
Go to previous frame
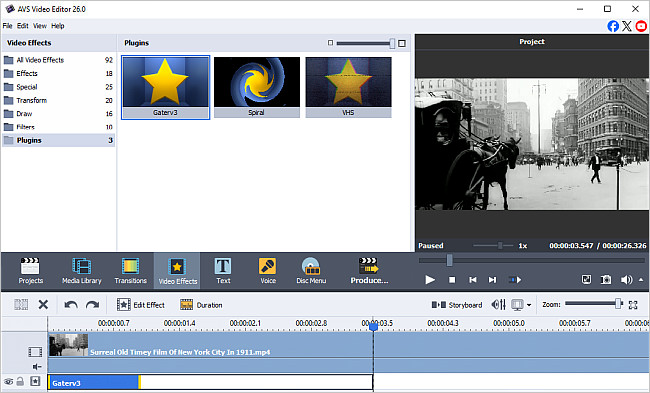[473, 280]
